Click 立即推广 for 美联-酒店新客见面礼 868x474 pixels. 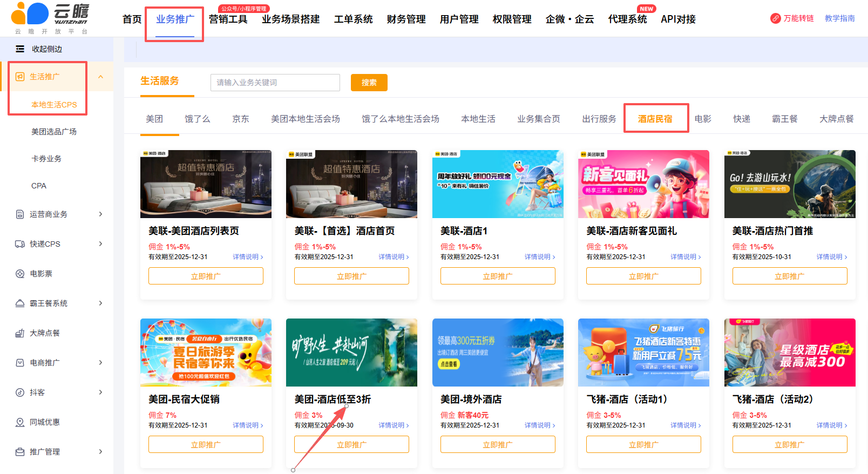tap(643, 276)
